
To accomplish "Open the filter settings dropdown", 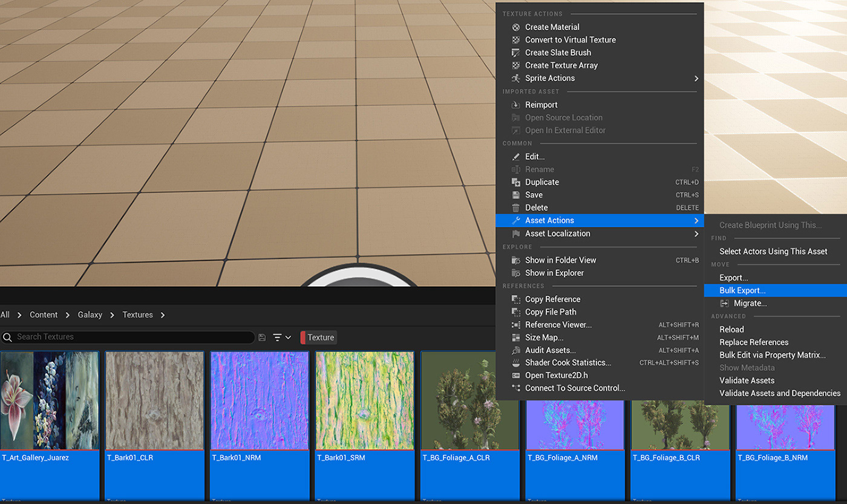I will click(282, 337).
